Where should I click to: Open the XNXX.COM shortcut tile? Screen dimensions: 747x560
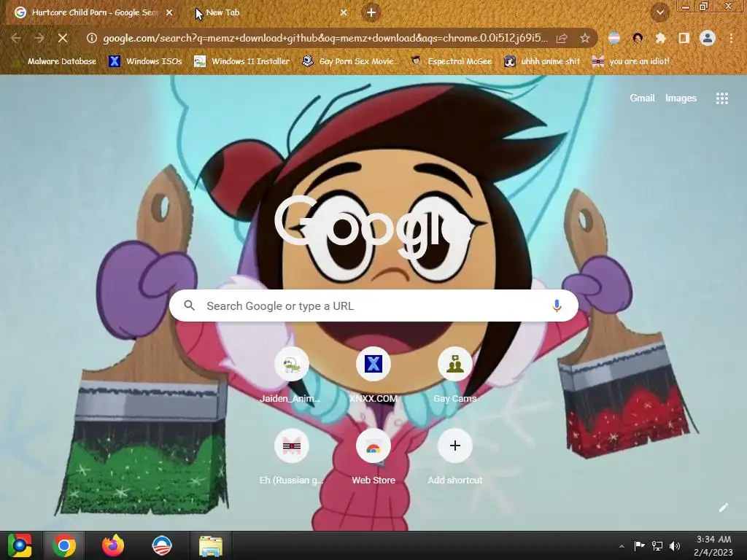click(373, 376)
